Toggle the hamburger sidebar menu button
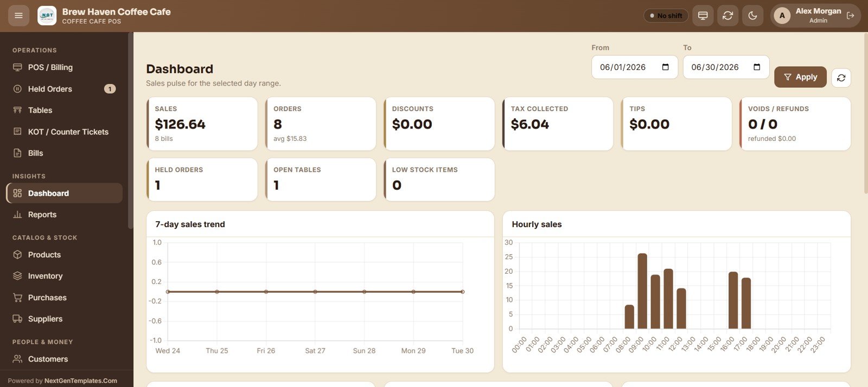868x387 pixels. (x=18, y=16)
